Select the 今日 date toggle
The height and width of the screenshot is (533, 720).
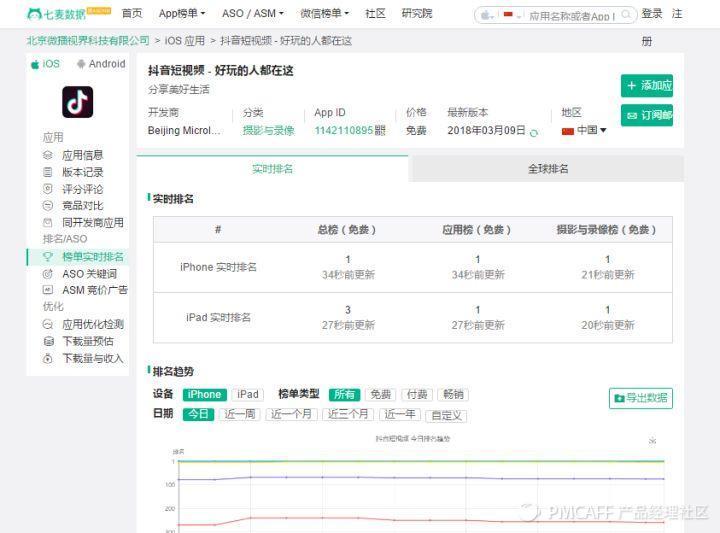[198, 415]
